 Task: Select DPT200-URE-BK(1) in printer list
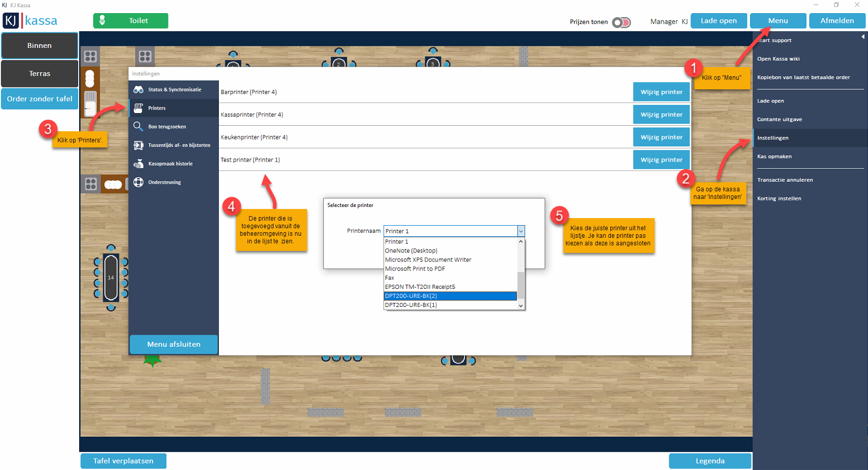(x=411, y=305)
